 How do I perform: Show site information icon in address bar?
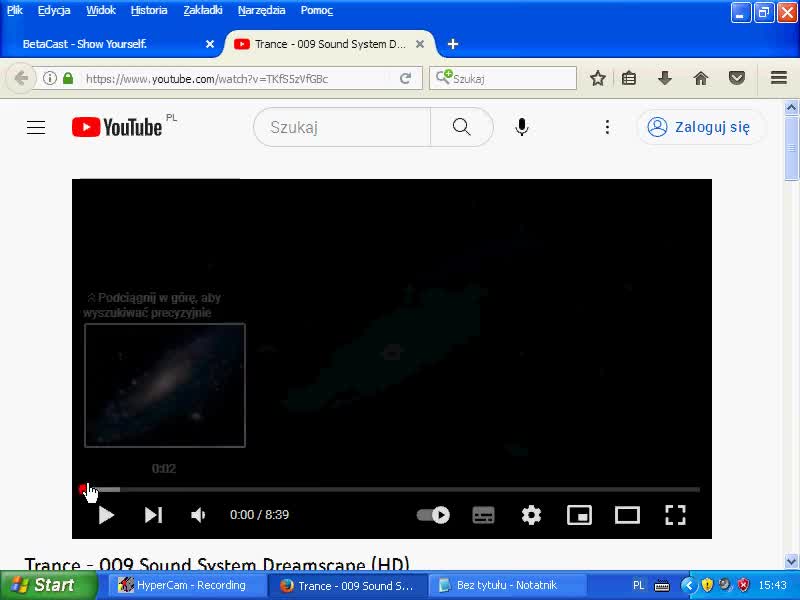click(49, 78)
